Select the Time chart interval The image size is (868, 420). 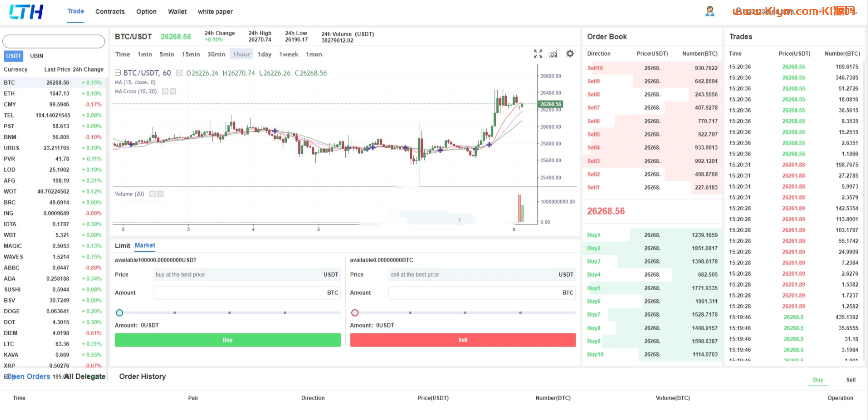point(122,54)
